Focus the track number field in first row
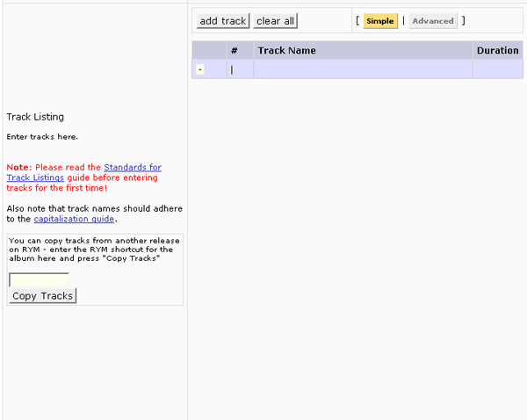 (239, 69)
